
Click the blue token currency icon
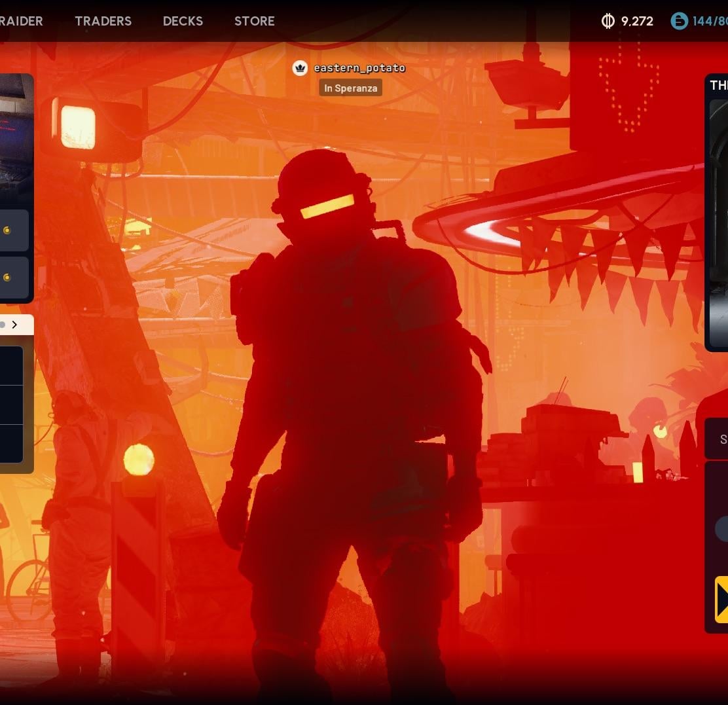click(x=679, y=21)
